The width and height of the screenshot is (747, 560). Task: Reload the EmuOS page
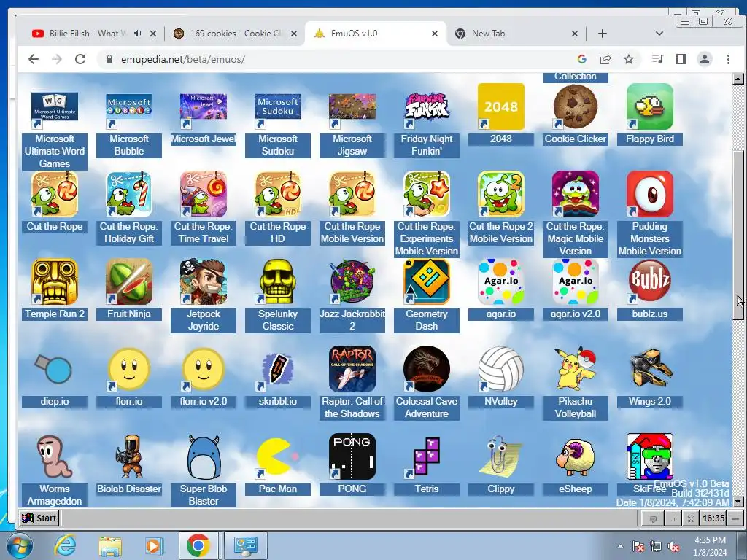tap(80, 59)
